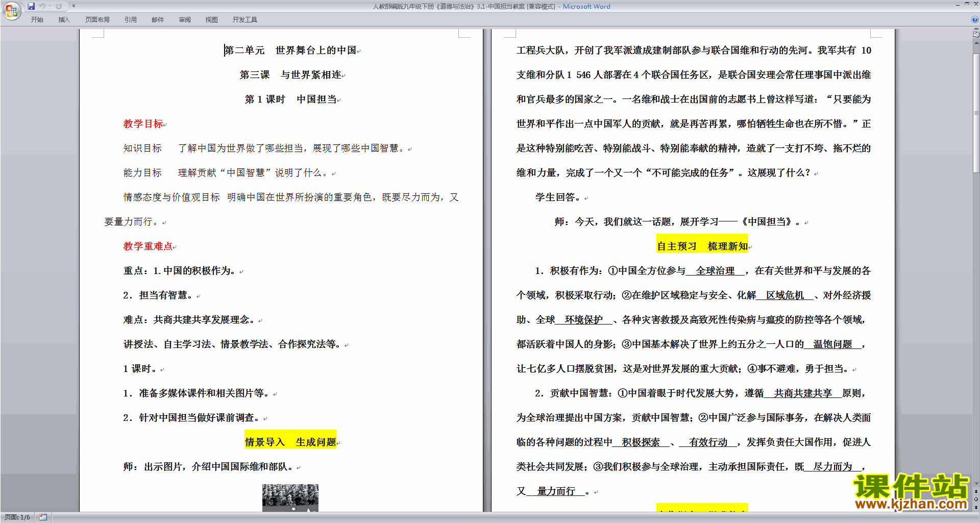Click the macro recording icon in status bar

[x=43, y=517]
